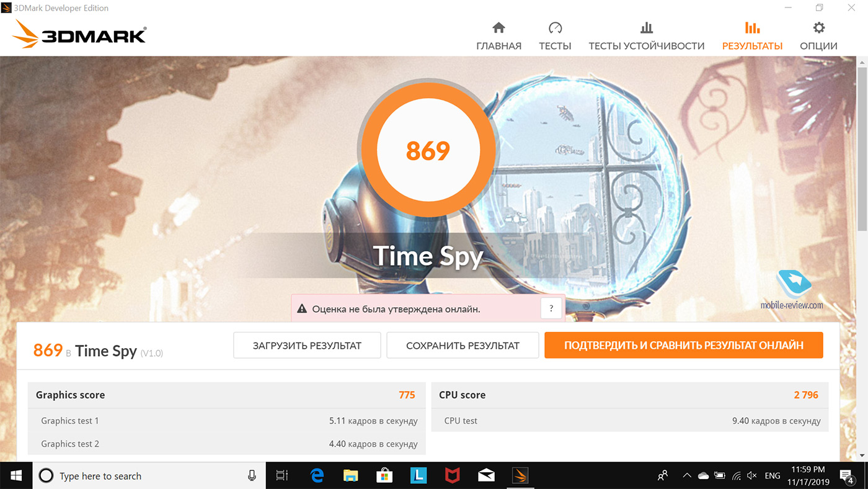
Task: Click СОХРАНИТЬ РЕЗУЛЬТАТ button
Action: pyautogui.click(x=463, y=346)
